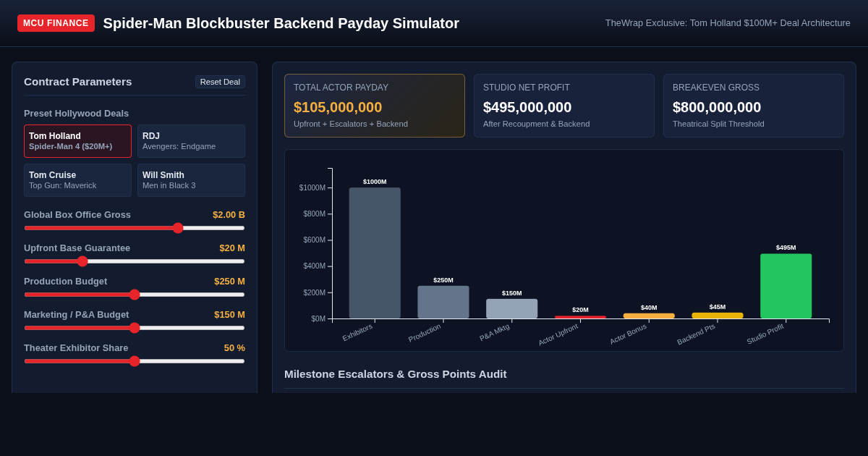This screenshot has height=456, width=868.
Task: Click the MCU FINANCE badge
Action: [x=56, y=23]
